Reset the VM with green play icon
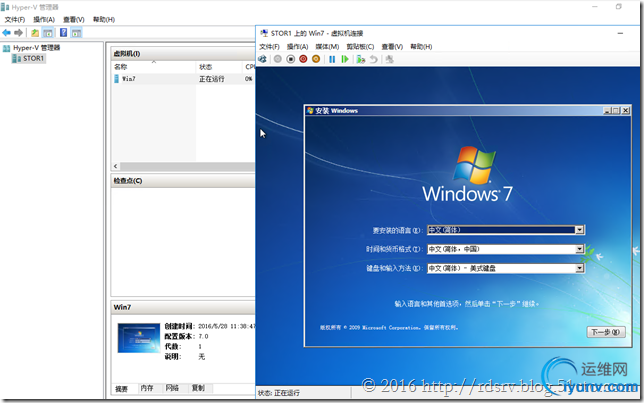 (x=345, y=59)
